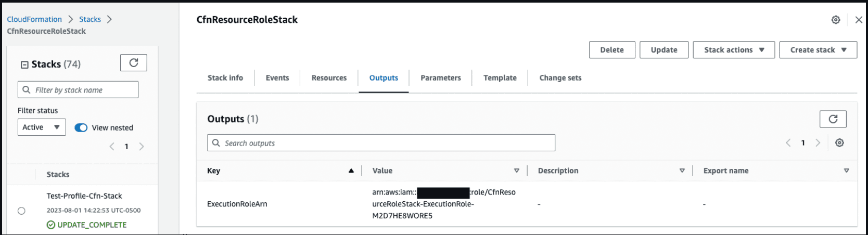Go to next page of outputs
The image size is (868, 235).
(818, 143)
